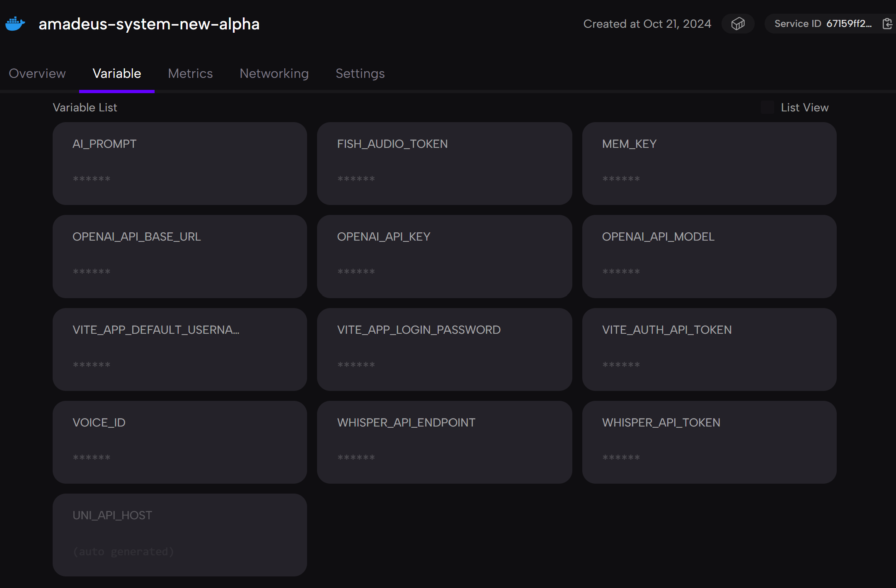Open the OPENAI_API_KEY variable card
Image resolution: width=896 pixels, height=588 pixels.
point(443,255)
